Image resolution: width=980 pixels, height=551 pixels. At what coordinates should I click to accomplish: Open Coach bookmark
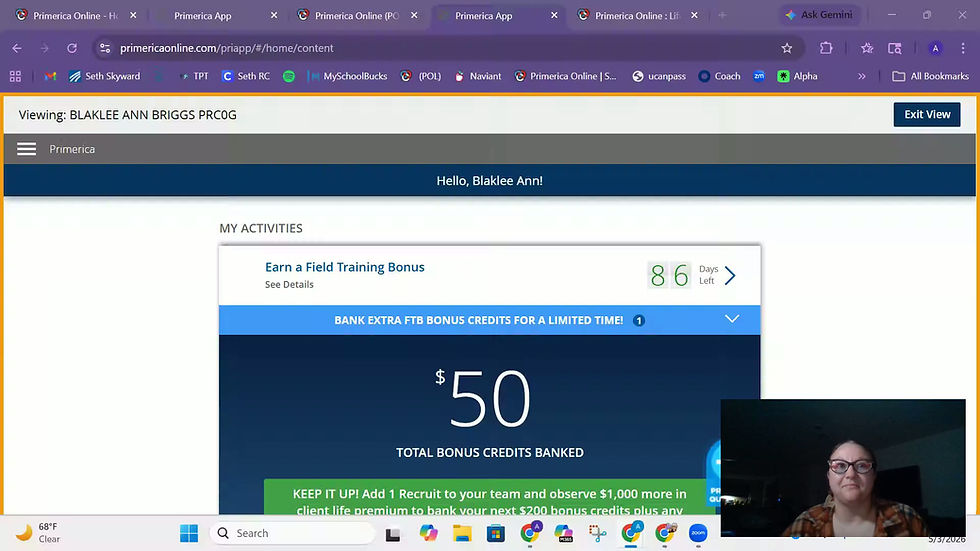719,76
